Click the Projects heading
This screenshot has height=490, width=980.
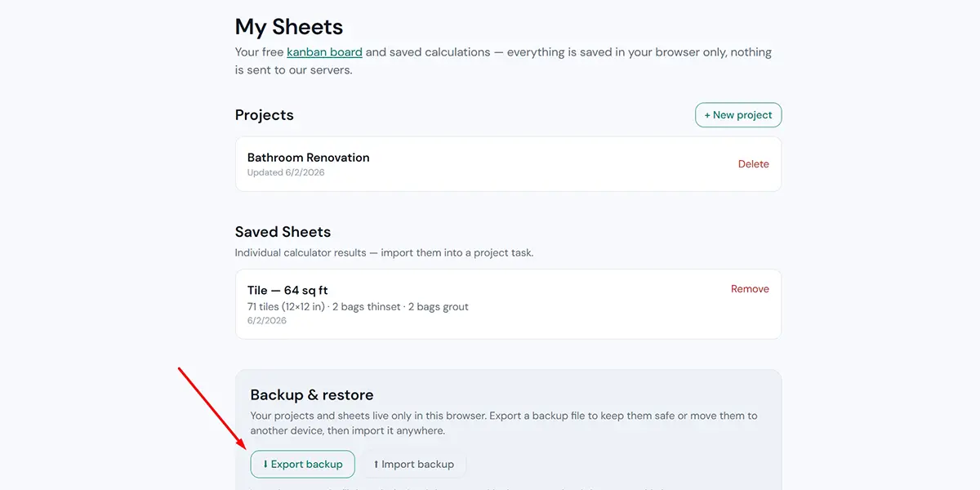[x=264, y=115]
